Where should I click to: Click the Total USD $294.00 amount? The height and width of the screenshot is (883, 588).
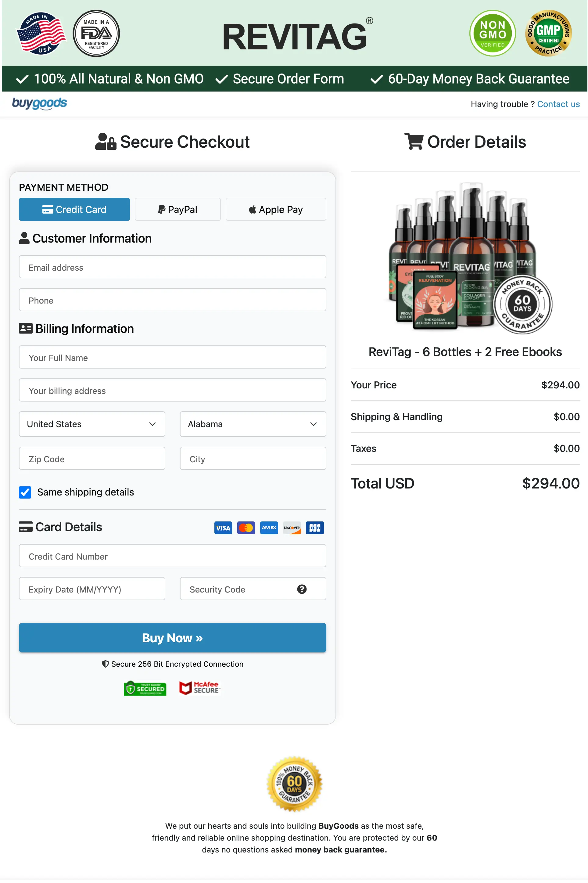(x=550, y=483)
